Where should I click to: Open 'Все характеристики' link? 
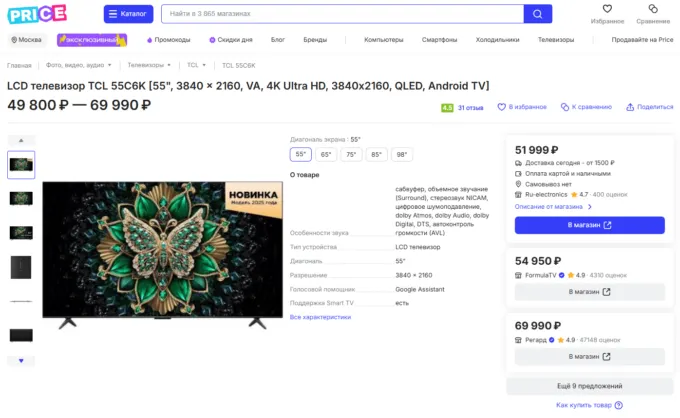click(320, 317)
